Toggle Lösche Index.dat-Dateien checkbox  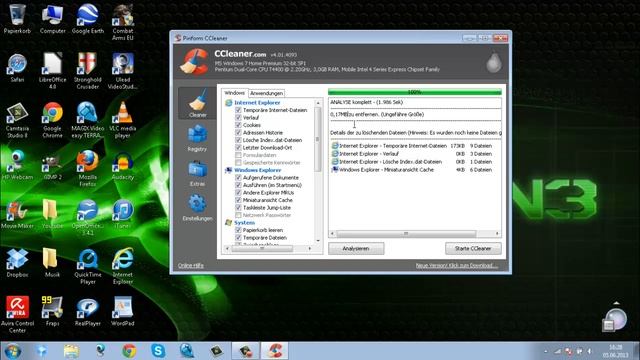[238, 140]
